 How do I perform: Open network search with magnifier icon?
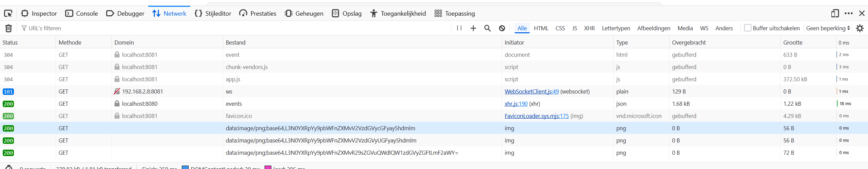pyautogui.click(x=487, y=28)
